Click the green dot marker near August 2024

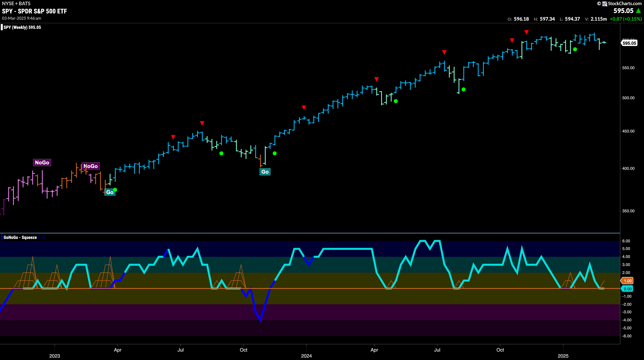(464, 90)
